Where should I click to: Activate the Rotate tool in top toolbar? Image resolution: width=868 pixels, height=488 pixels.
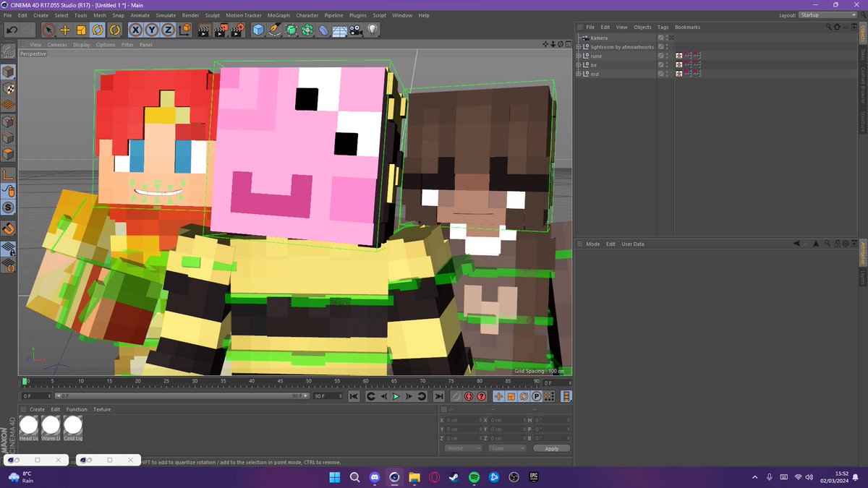[97, 30]
